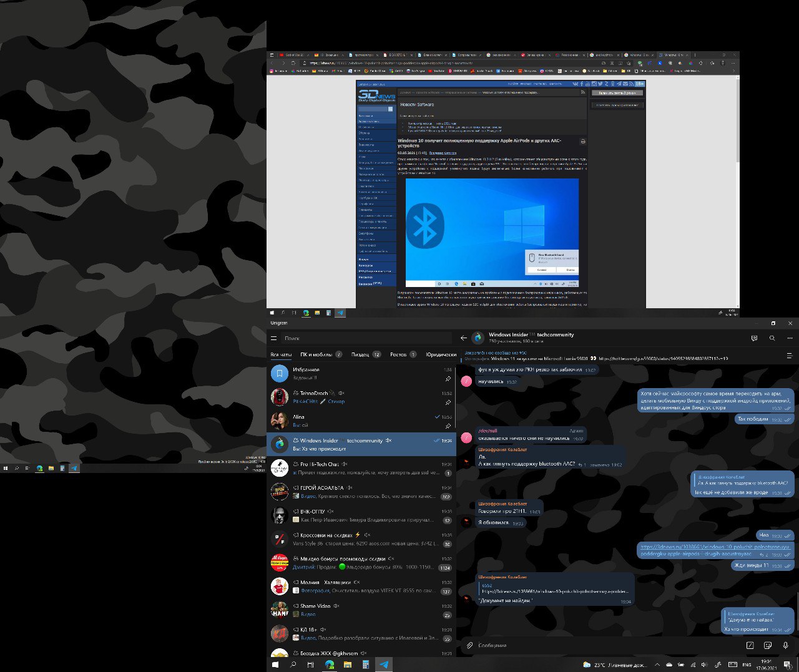Image resolution: width=799 pixels, height=672 pixels.
Task: Switch to the ПК и мобилы folder tab
Action: 321,354
